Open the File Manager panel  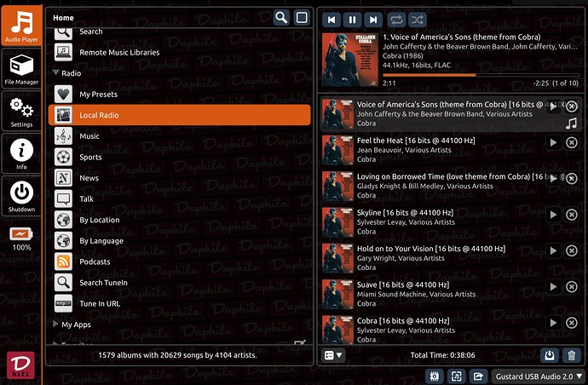click(21, 67)
